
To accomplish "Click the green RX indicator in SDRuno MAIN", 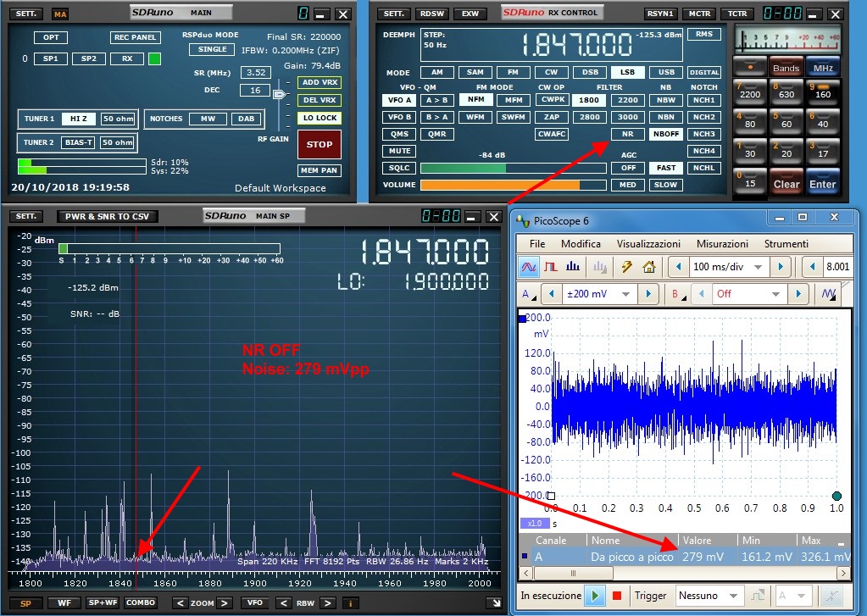I will (x=155, y=58).
